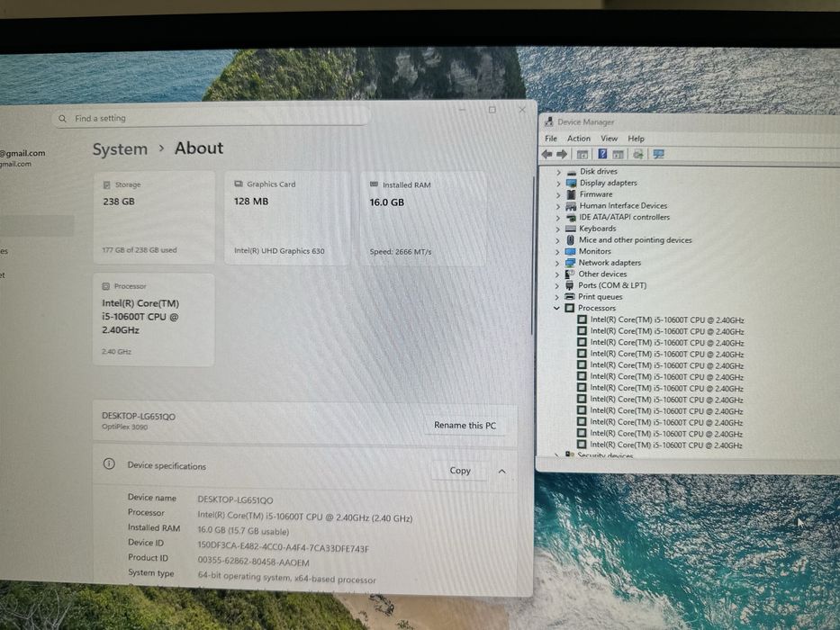Open the Action menu in Device Manager
Viewport: 840px width, 630px height.
(x=579, y=139)
